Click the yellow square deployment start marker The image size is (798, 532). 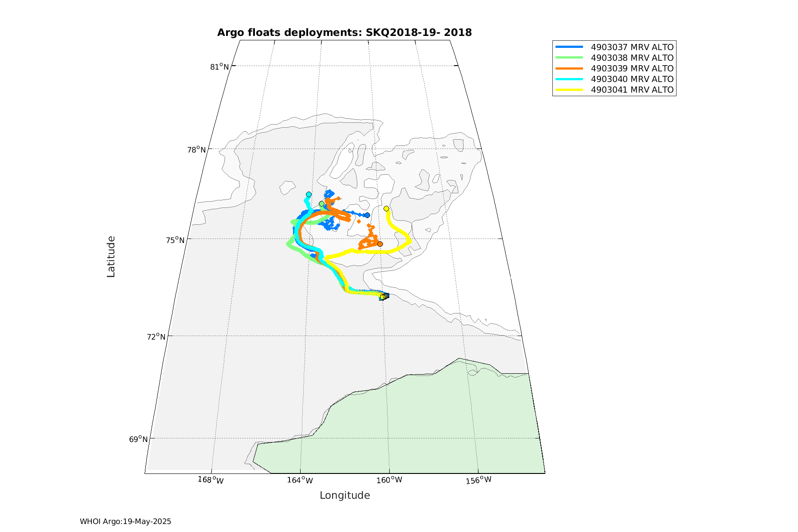click(383, 297)
